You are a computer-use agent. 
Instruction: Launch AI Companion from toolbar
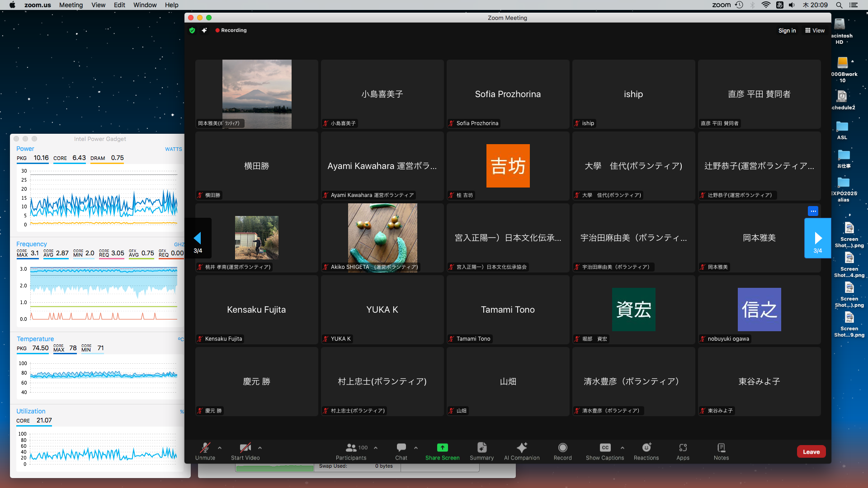[522, 448]
